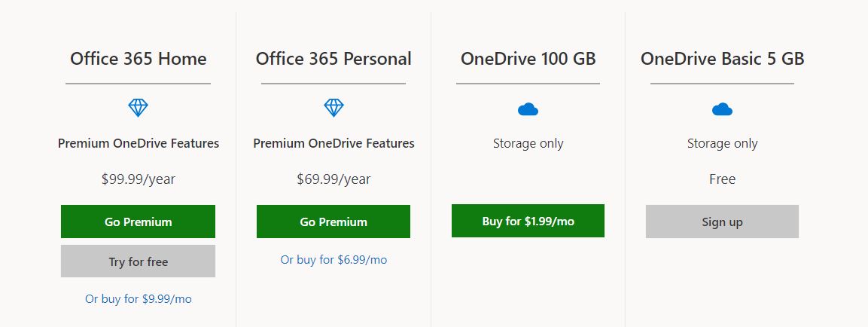
Task: Open the Or buy for $6.99/mo link
Action: point(333,260)
